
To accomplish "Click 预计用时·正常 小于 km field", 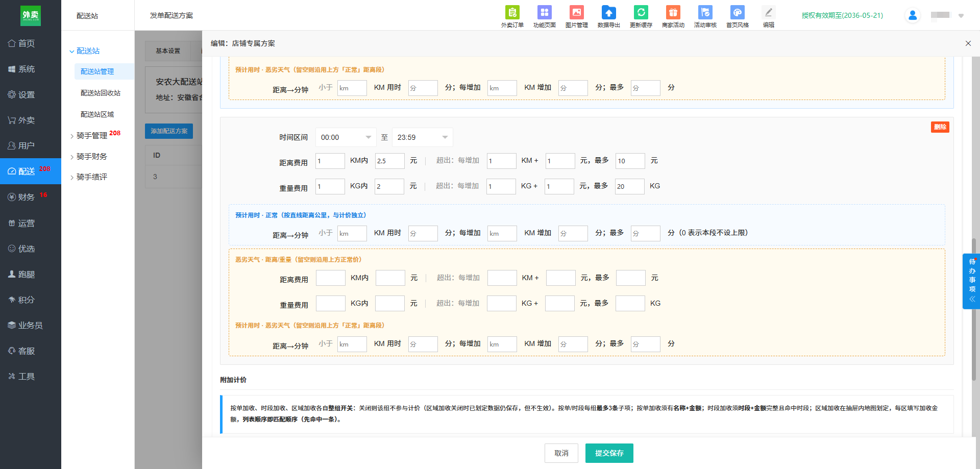I will coord(352,233).
